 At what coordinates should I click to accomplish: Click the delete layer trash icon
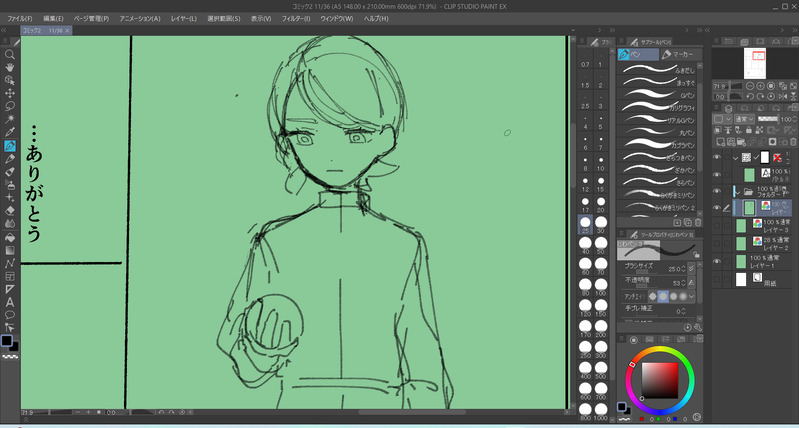click(x=794, y=142)
